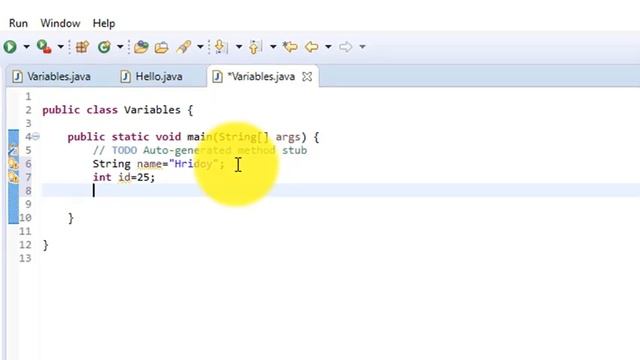This screenshot has height=360, width=640.
Task: Open the Next Annotation dropdown arrow
Action: [239, 47]
